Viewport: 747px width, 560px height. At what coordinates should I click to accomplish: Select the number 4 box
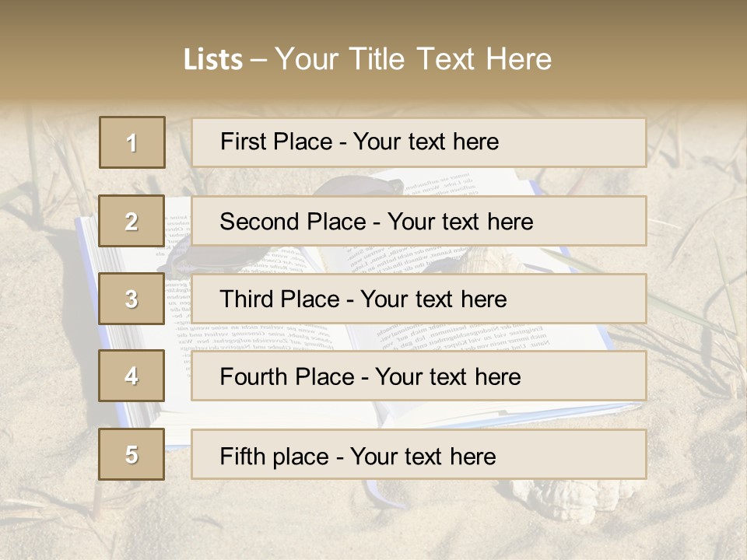point(132,376)
